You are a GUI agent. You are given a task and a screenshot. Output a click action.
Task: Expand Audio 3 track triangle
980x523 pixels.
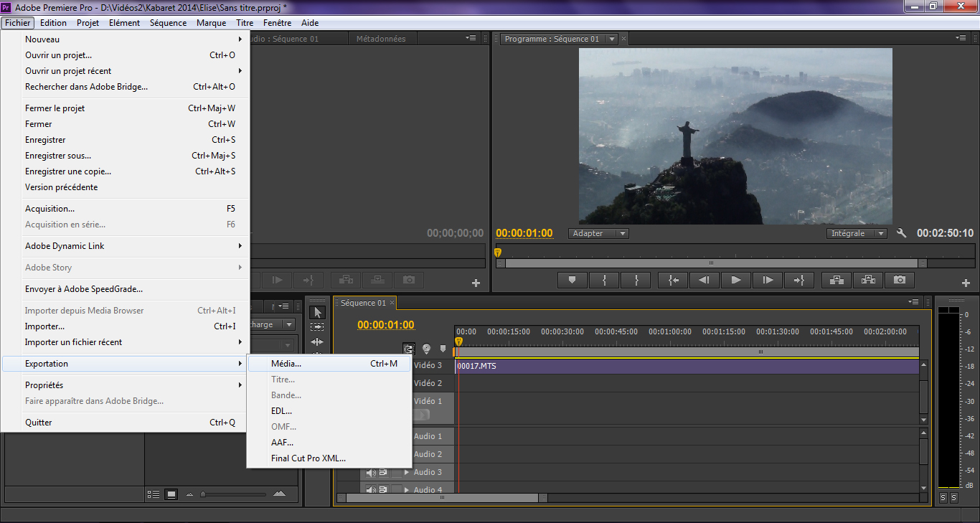407,472
